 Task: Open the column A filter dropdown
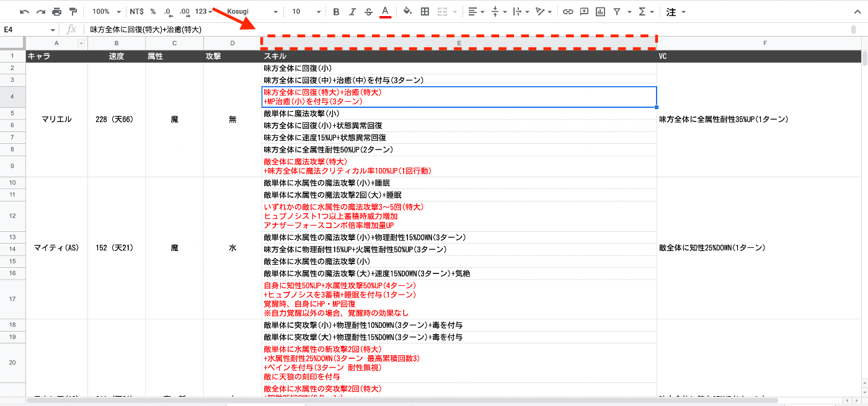(81, 43)
